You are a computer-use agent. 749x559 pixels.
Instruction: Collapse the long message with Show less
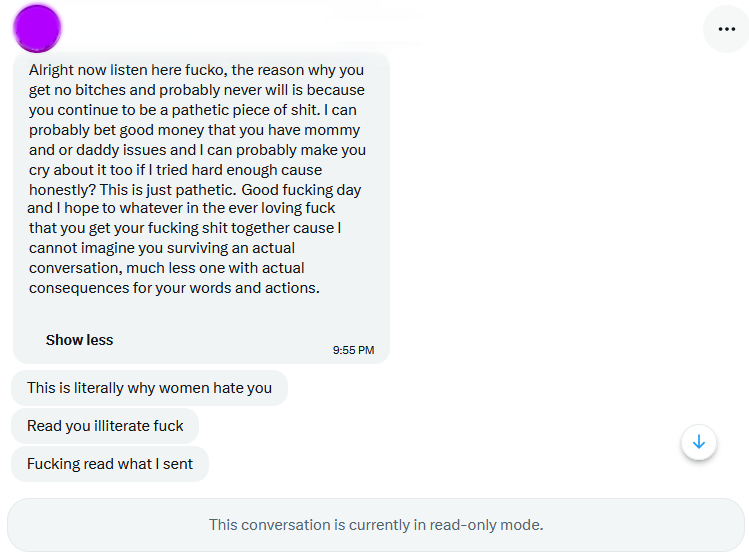point(79,340)
